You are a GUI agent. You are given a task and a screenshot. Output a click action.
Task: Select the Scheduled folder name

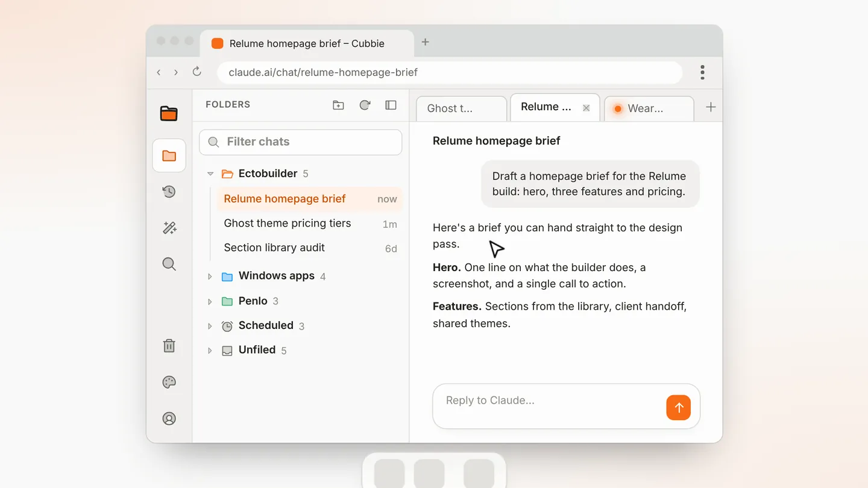point(266,325)
